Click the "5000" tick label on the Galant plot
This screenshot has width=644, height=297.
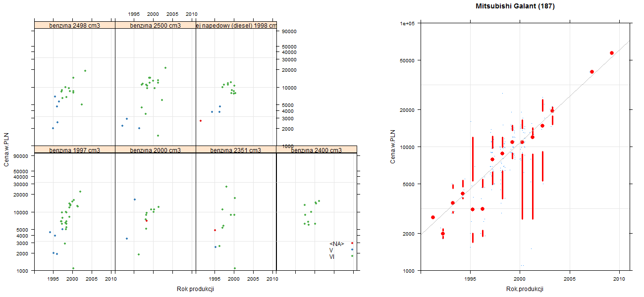tap(409, 184)
